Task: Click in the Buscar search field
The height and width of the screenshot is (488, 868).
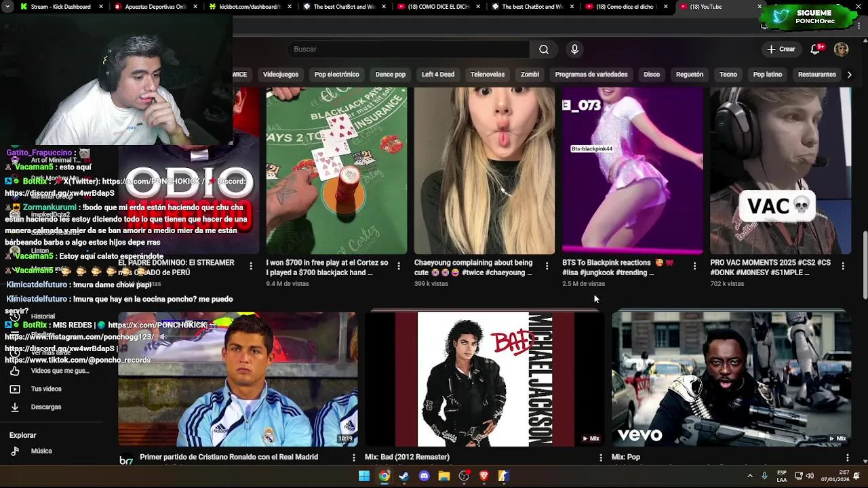Action: click(x=409, y=49)
